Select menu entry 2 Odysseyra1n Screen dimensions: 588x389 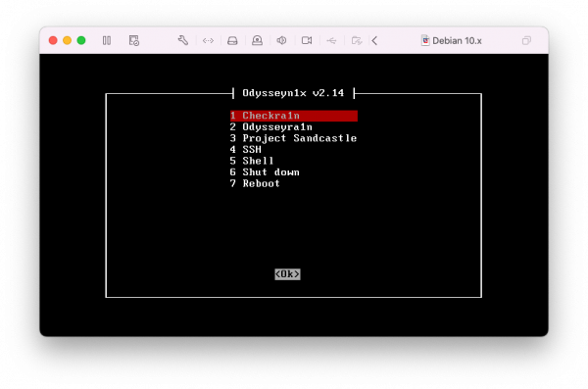click(271, 127)
